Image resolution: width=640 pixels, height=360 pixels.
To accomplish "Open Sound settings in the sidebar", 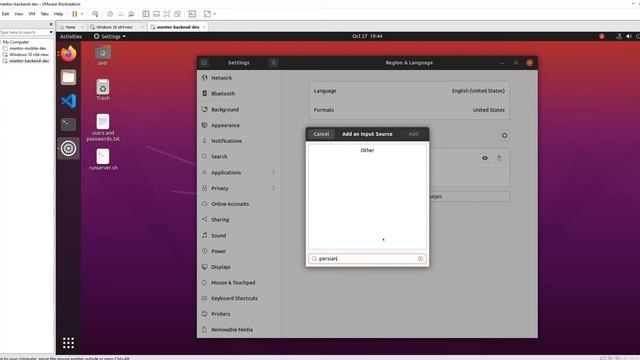I will click(239, 236).
